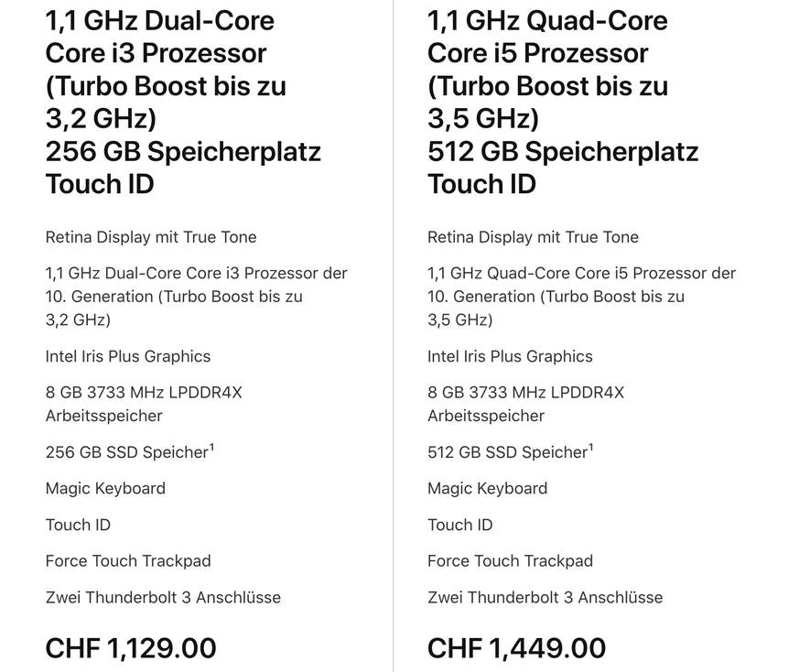This screenshot has width=799, height=672.
Task: Click the Quad-Core Core i5 Prozessor der 10. Generation line
Action: point(581,297)
